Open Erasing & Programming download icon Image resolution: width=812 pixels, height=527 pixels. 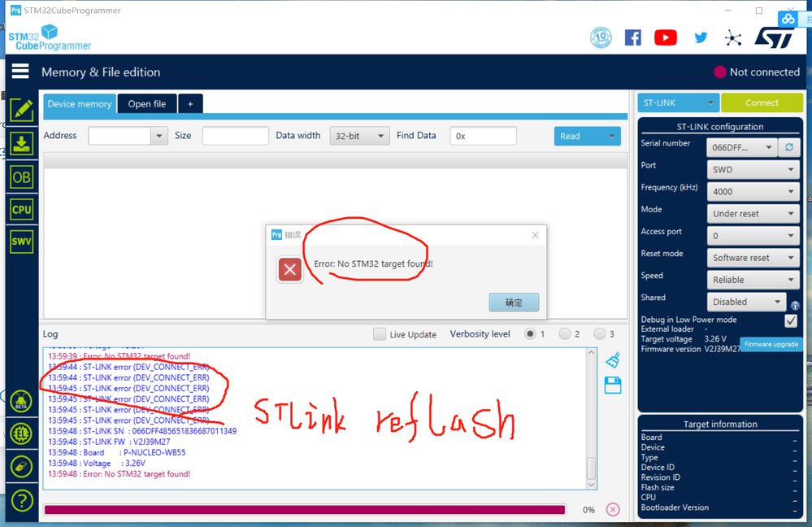pos(21,143)
